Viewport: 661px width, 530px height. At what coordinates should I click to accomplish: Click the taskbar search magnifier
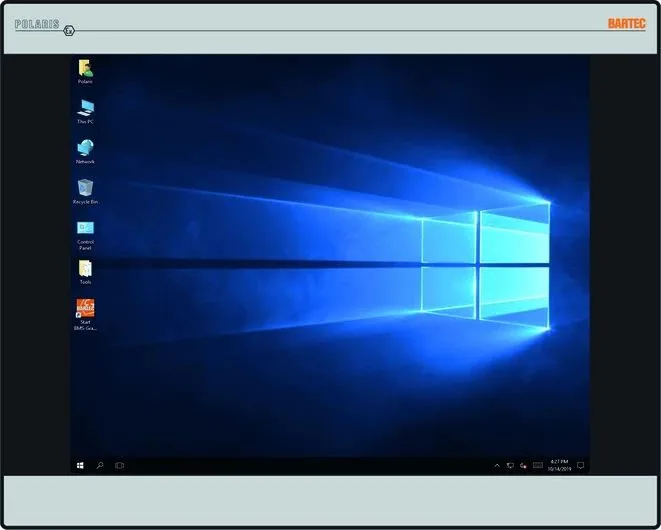click(x=100, y=466)
